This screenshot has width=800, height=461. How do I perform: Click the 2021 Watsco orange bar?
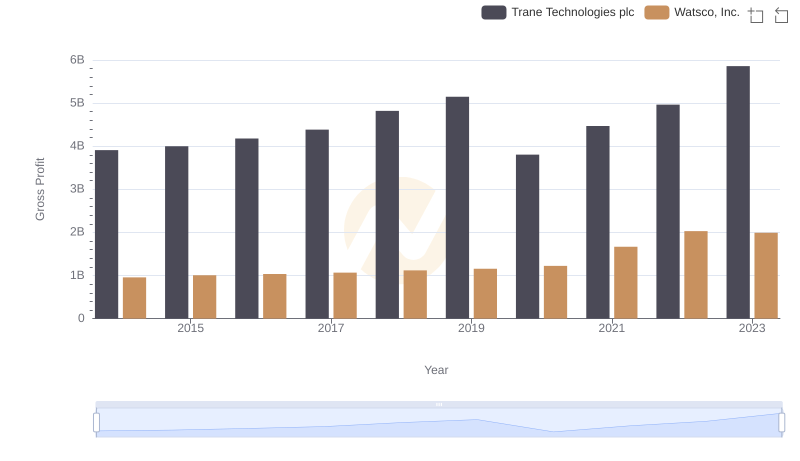tap(626, 282)
